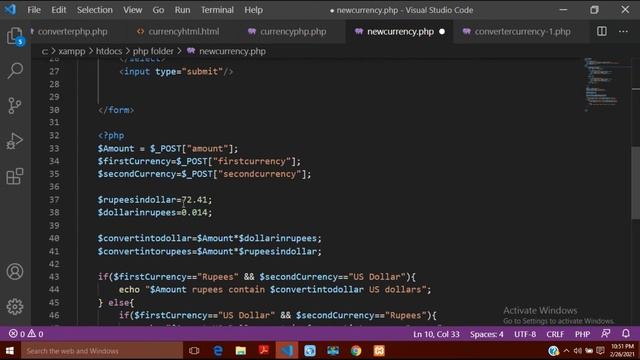Open Task View on the taskbar

(x=194, y=351)
